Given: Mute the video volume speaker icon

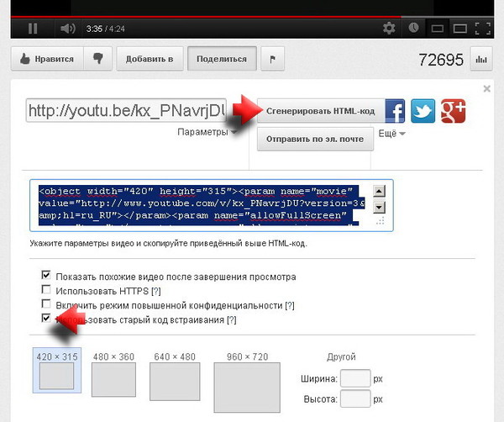Looking at the screenshot, I should click(x=67, y=29).
